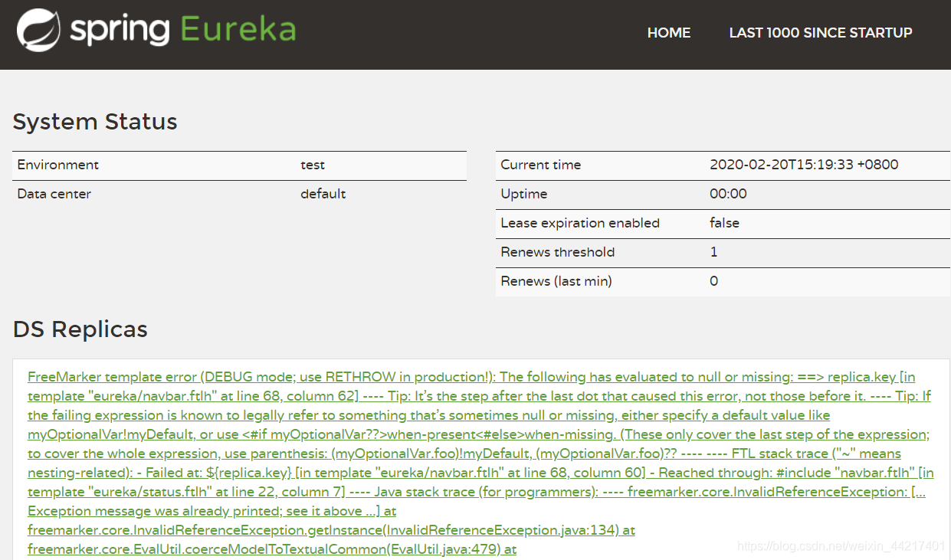Click the Lease expiration enabled label
This screenshot has width=951, height=560.
tap(580, 223)
